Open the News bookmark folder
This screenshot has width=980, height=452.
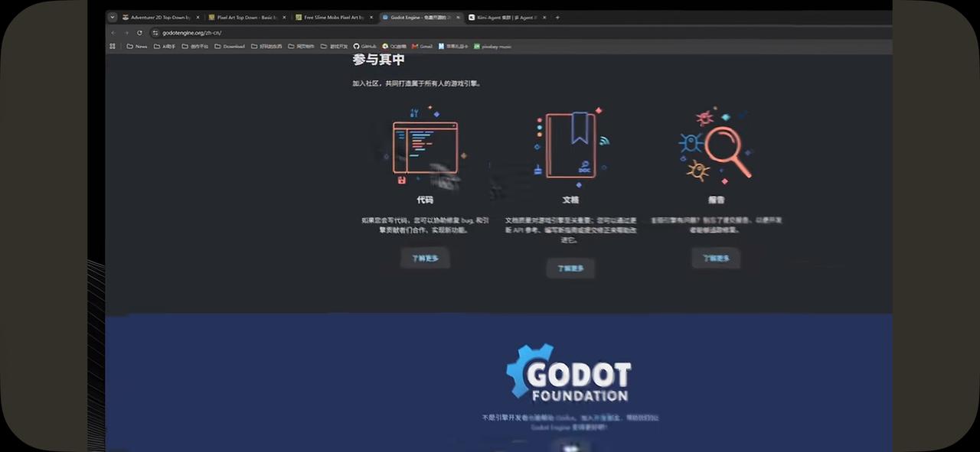tap(137, 46)
